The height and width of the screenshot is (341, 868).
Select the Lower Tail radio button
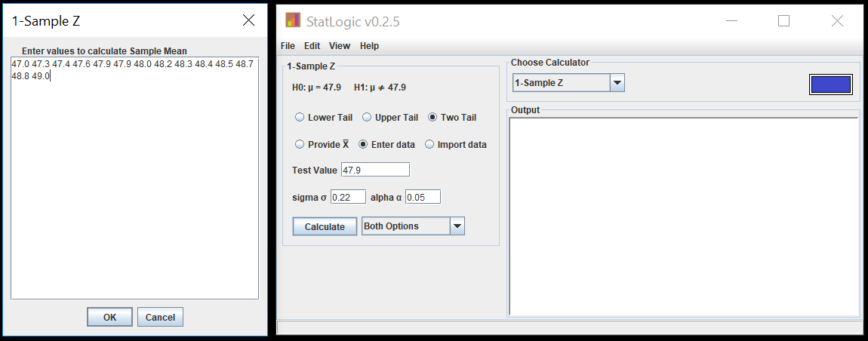[x=323, y=118]
